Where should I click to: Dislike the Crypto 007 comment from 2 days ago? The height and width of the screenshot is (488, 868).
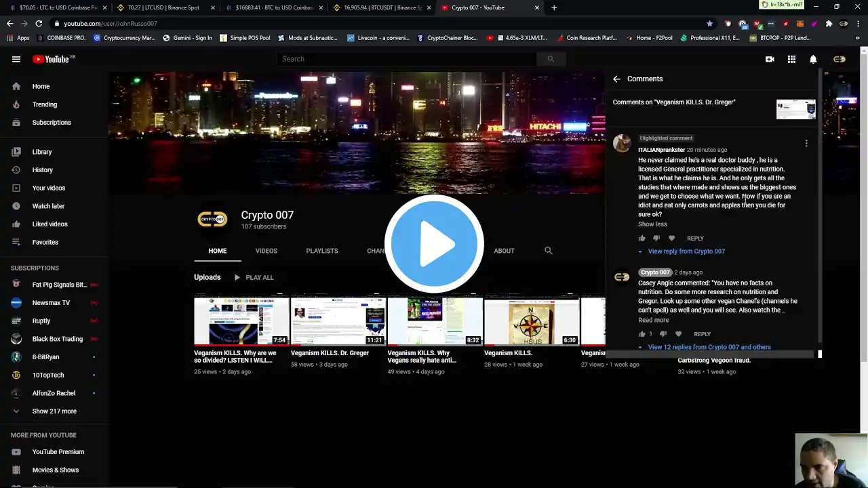pyautogui.click(x=663, y=334)
